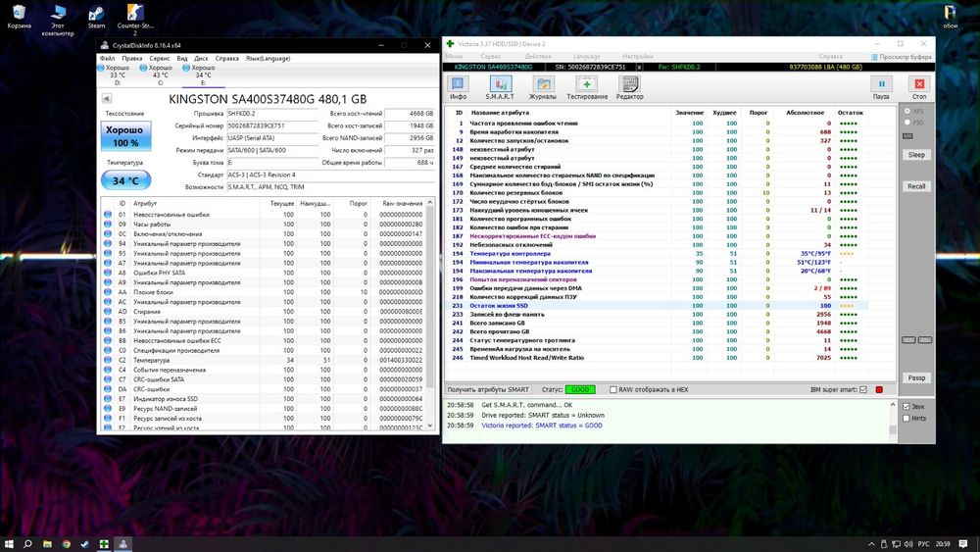980x552 pixels.
Task: Click CrystalDiskInfo list scroll-down arrow
Action: 430,426
